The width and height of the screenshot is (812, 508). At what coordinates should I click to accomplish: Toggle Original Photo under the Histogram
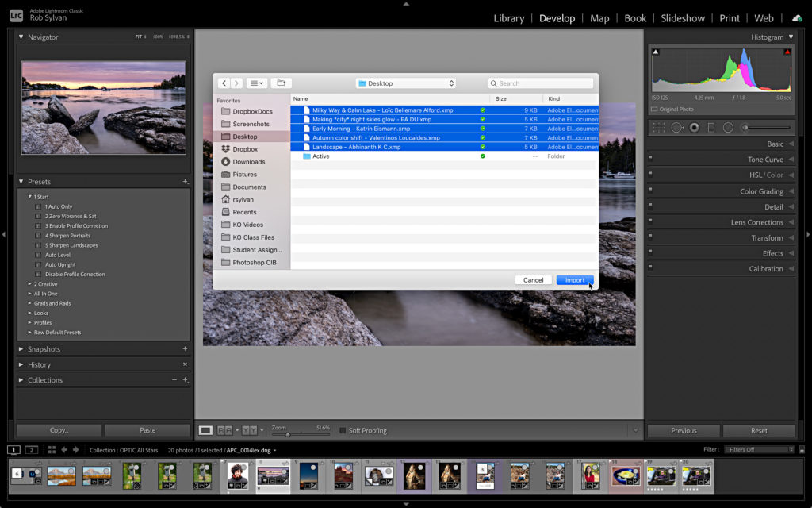(655, 109)
